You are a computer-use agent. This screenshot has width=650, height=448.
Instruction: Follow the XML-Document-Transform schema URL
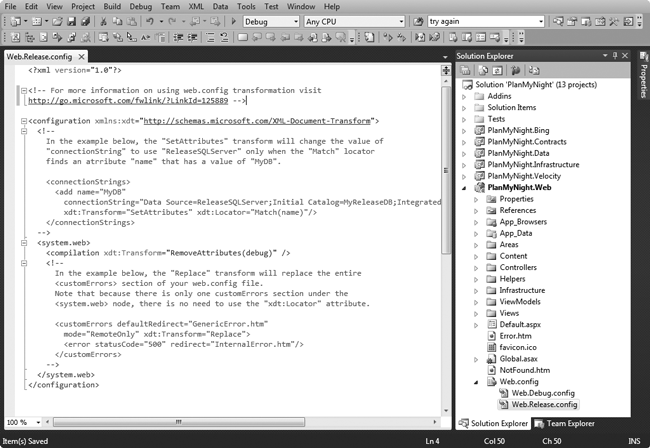[x=257, y=121]
